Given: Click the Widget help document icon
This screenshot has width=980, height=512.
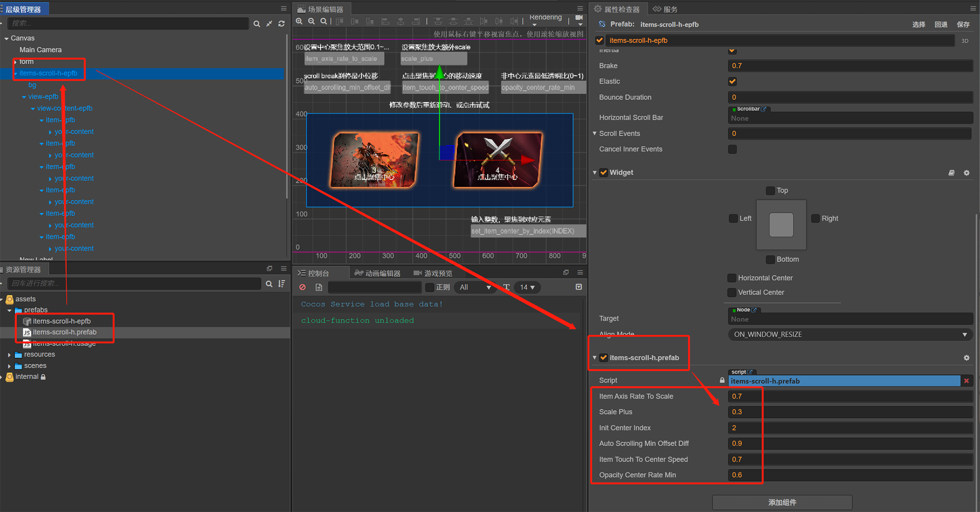Looking at the screenshot, I should click(951, 173).
